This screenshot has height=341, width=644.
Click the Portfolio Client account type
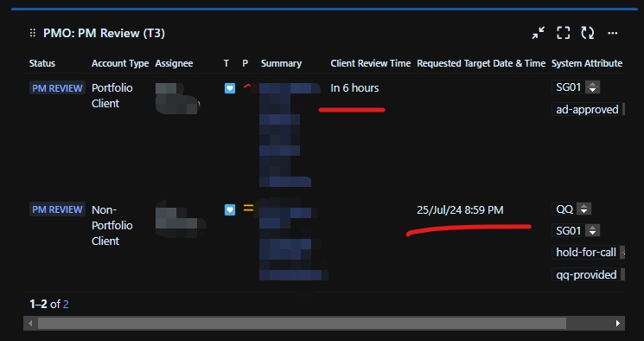point(112,95)
